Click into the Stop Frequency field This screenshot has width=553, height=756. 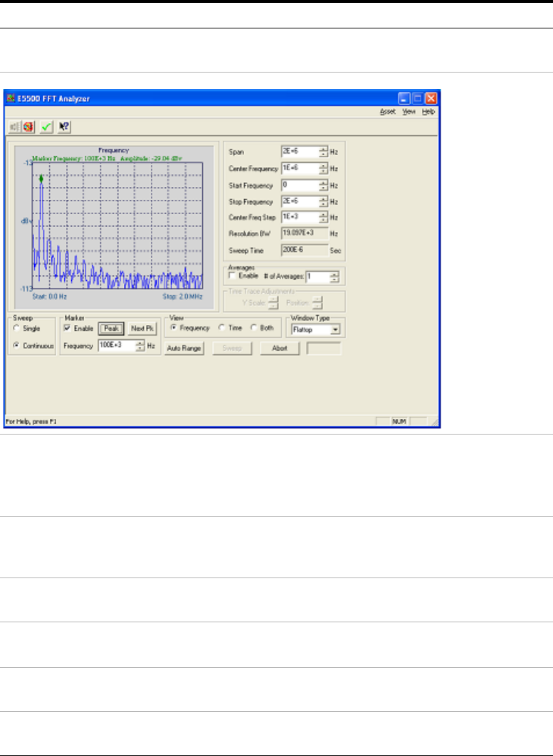tap(300, 201)
